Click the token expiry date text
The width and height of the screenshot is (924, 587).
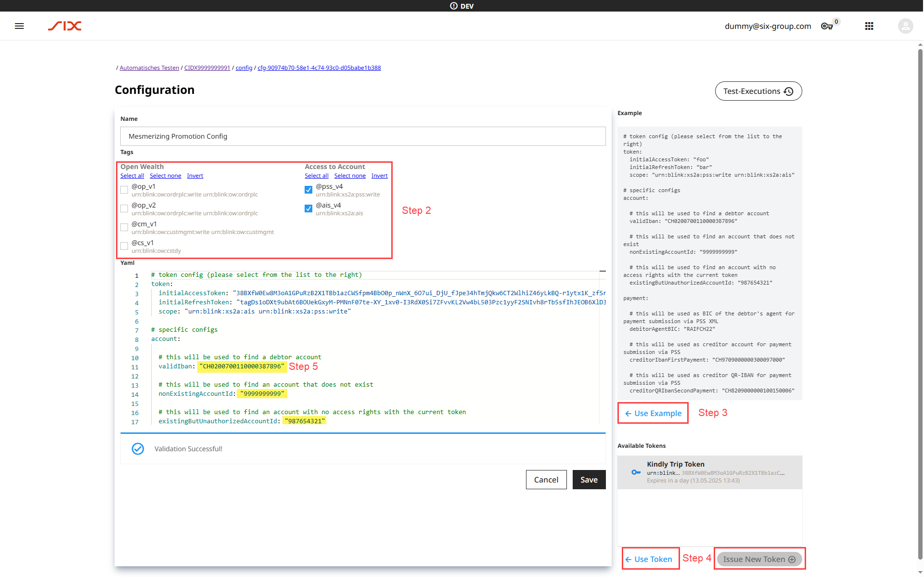pyautogui.click(x=693, y=481)
